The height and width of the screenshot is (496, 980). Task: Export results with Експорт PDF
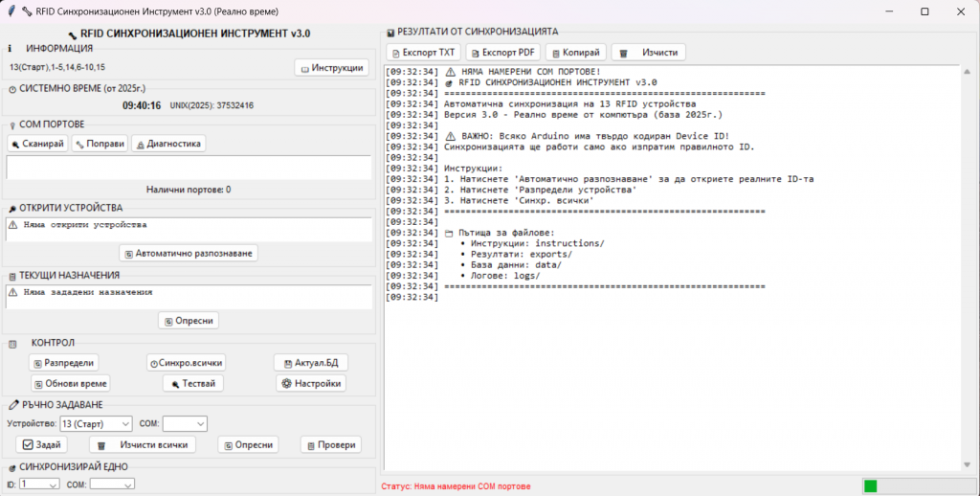point(504,52)
